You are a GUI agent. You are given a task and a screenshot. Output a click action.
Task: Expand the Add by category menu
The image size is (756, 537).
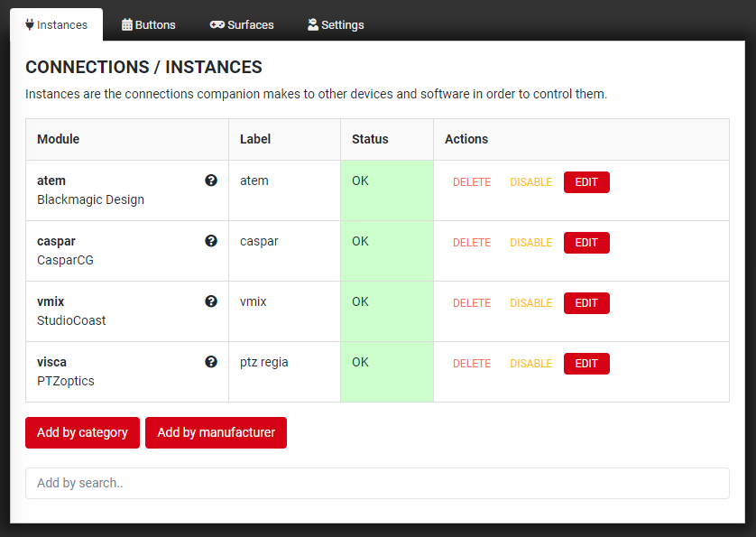pos(82,432)
